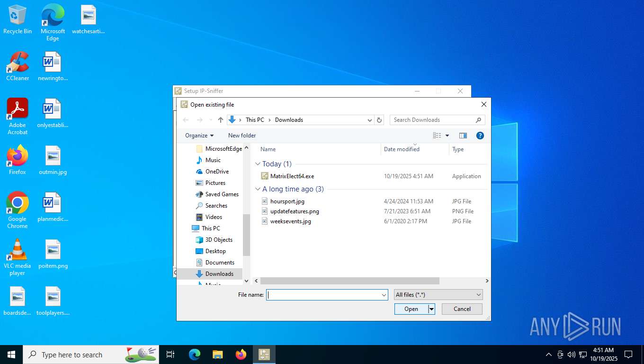Show hidden system tray icons
Image resolution: width=644 pixels, height=364 pixels.
pos(549,355)
